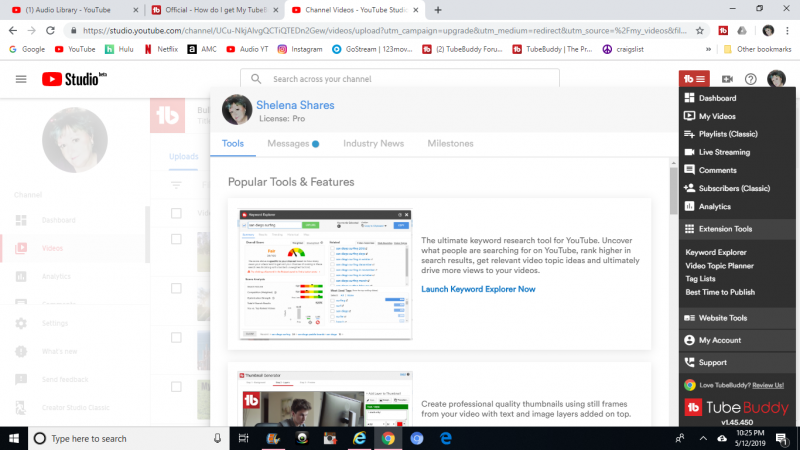Open Comments in TubeBuddy menu
The height and width of the screenshot is (450, 800).
[x=717, y=170]
